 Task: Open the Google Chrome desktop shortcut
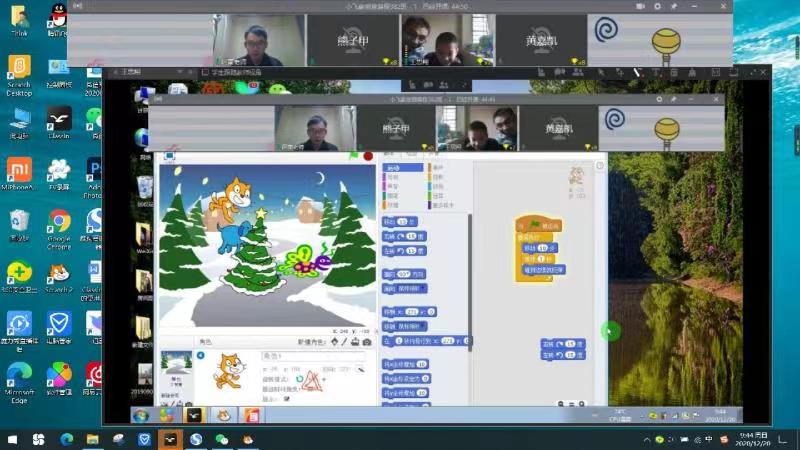59,230
